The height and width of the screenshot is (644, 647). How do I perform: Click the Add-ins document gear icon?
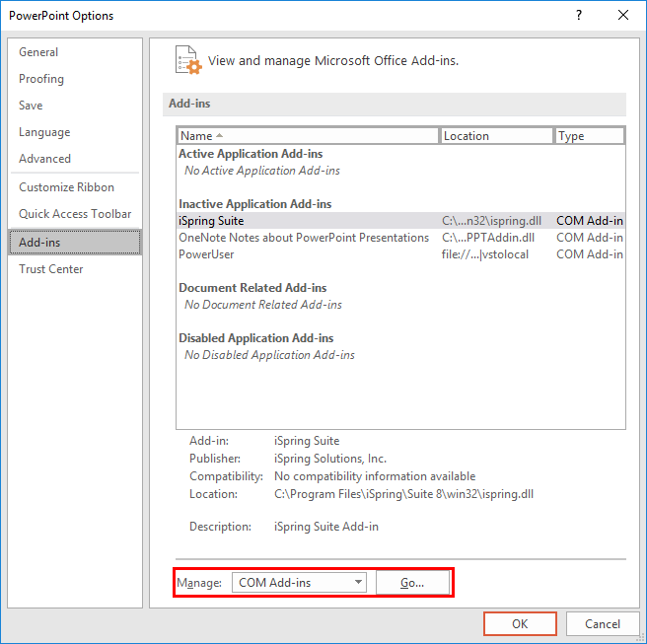coord(188,60)
